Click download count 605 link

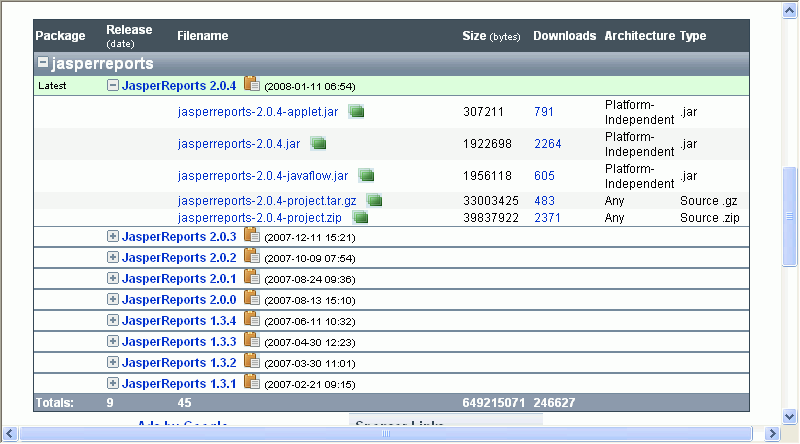click(544, 176)
